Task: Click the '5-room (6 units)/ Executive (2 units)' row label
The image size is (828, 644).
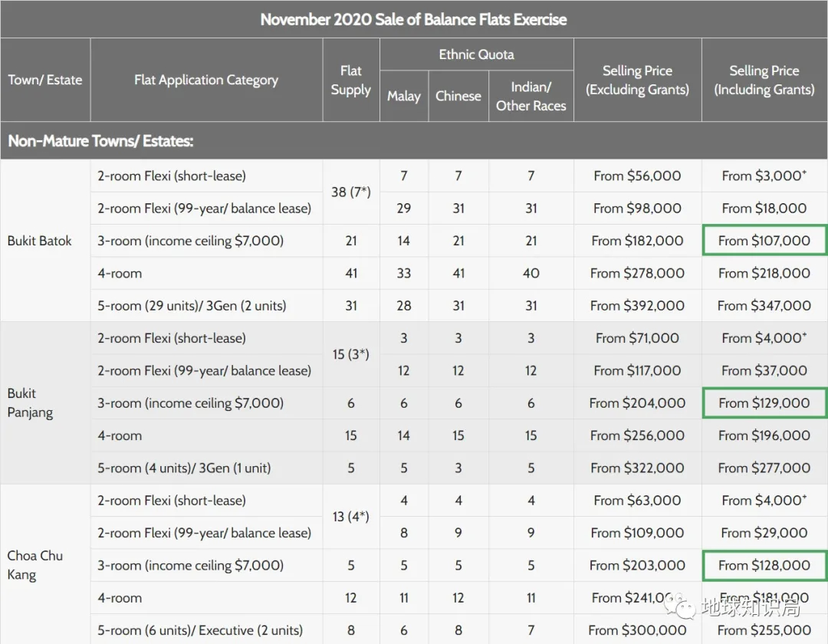Action: 199,630
